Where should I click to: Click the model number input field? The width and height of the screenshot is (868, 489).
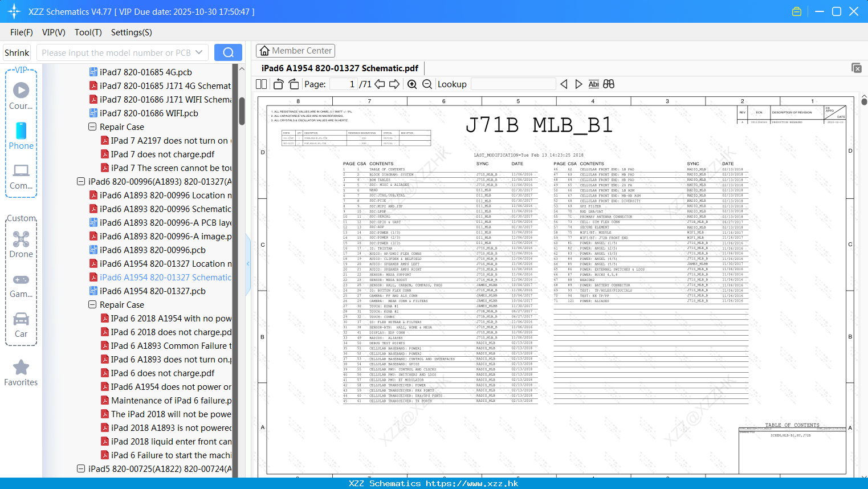click(116, 52)
